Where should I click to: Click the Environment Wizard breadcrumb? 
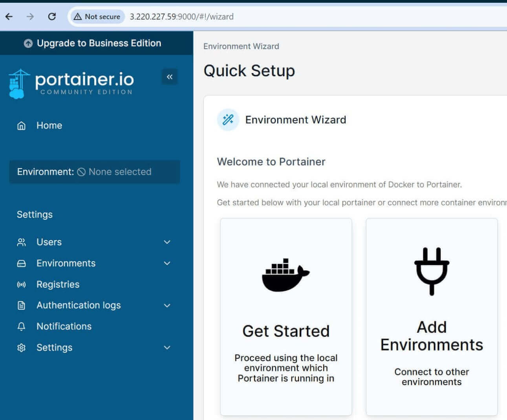[241, 46]
